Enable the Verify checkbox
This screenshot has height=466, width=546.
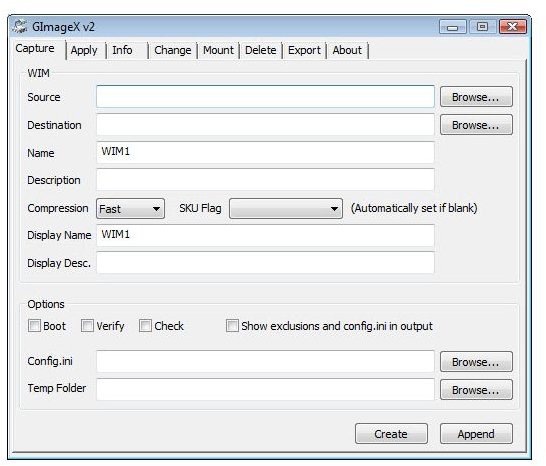87,326
